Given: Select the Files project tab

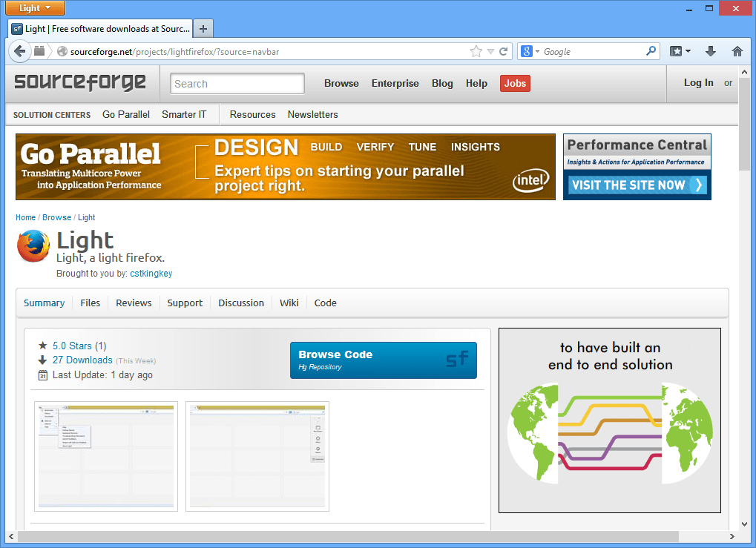Looking at the screenshot, I should [x=91, y=303].
